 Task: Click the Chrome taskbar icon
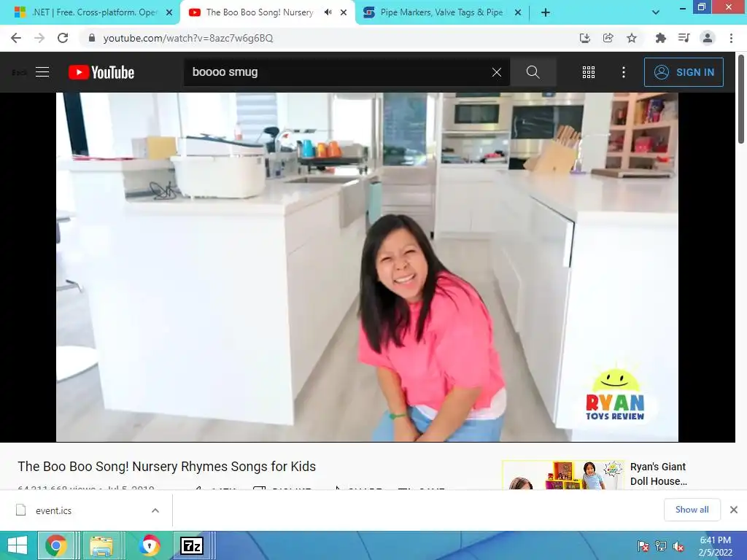[56, 545]
